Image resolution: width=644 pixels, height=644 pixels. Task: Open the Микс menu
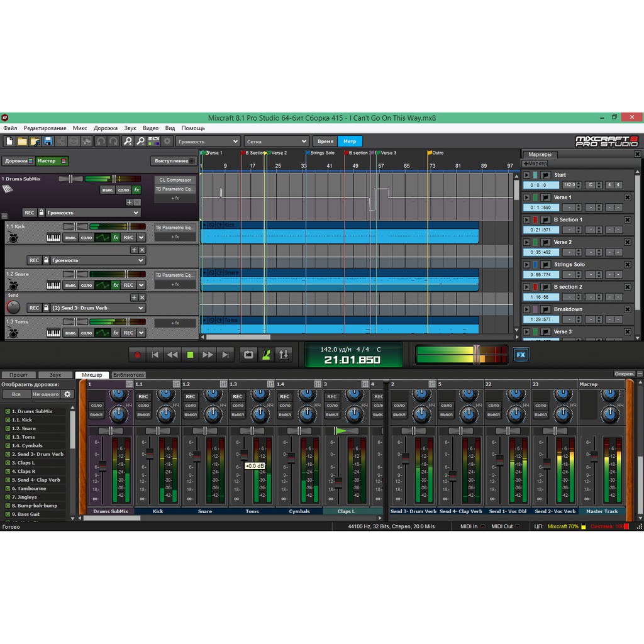pos(80,128)
